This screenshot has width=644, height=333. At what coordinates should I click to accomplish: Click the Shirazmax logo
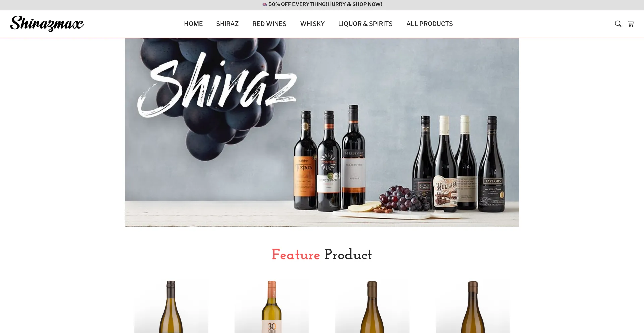coord(47,24)
